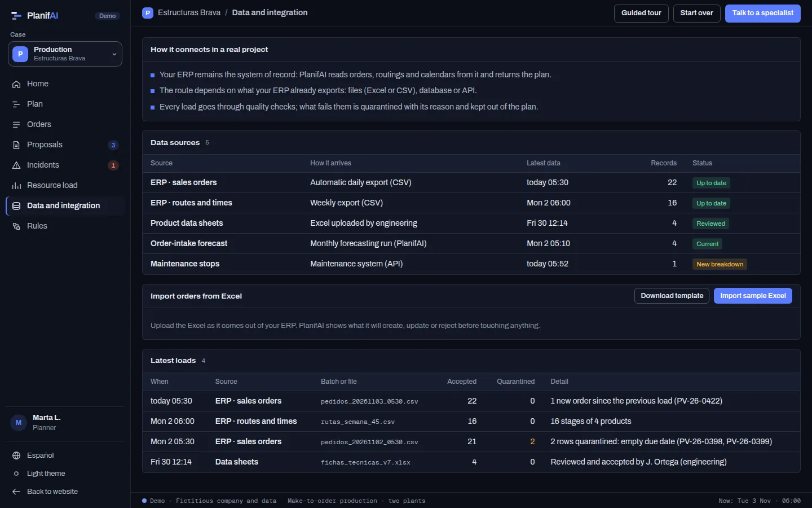The width and height of the screenshot is (812, 508).
Task: Go to Orders
Action: coord(65,124)
